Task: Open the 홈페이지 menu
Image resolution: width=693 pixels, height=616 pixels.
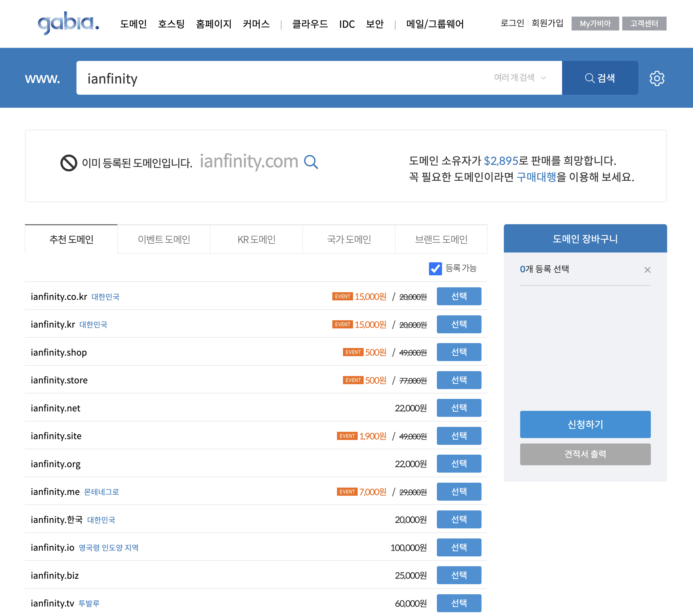Action: (x=214, y=24)
